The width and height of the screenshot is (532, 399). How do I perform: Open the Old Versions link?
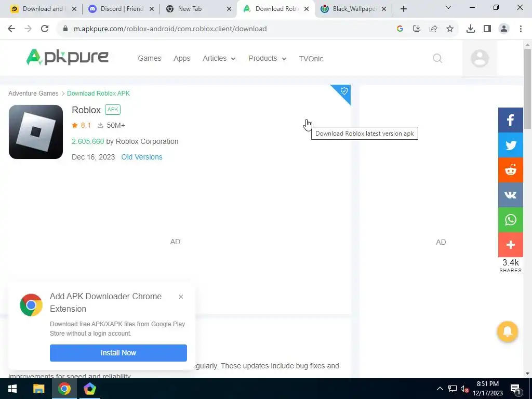(x=142, y=157)
